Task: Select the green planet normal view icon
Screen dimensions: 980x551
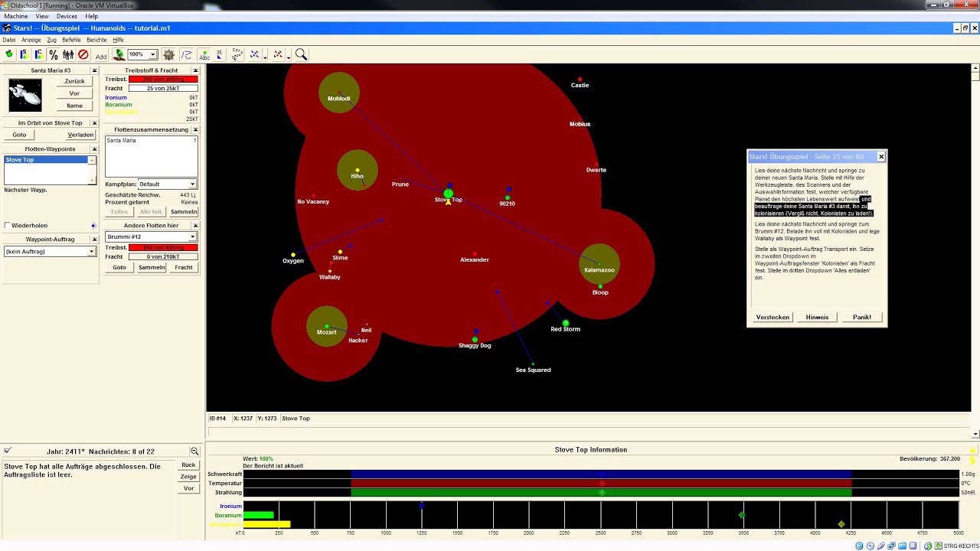Action: pos(9,54)
